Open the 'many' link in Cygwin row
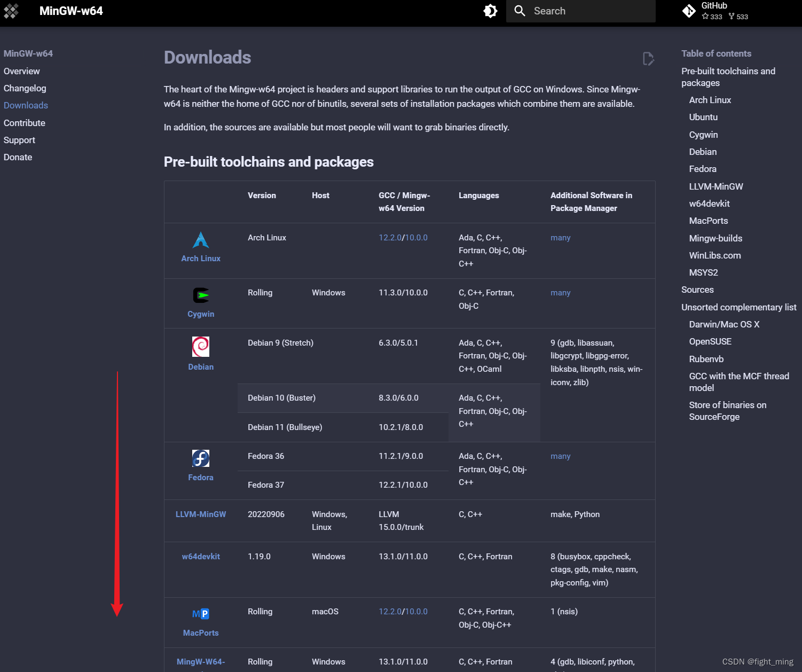802x672 pixels. tap(561, 293)
